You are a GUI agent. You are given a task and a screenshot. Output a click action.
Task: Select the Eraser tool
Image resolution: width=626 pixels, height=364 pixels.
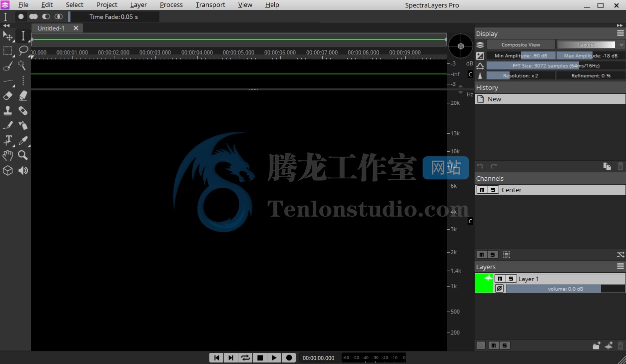point(8,96)
